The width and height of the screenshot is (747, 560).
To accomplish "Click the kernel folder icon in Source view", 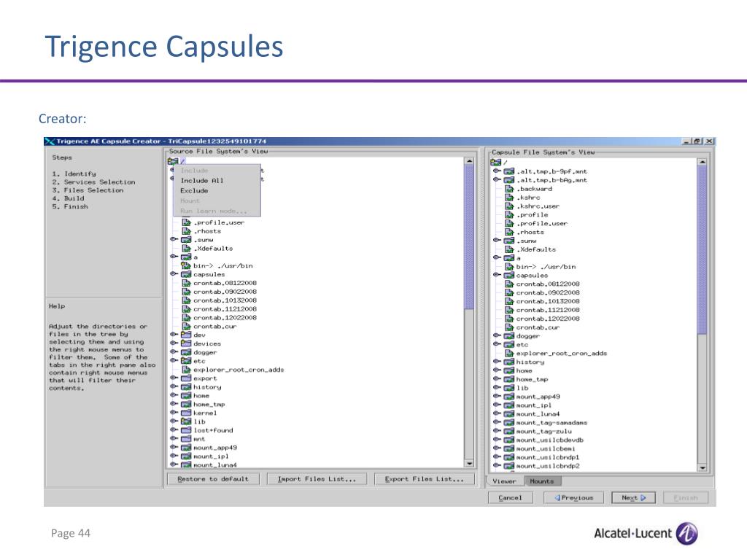I will pyautogui.click(x=186, y=413).
